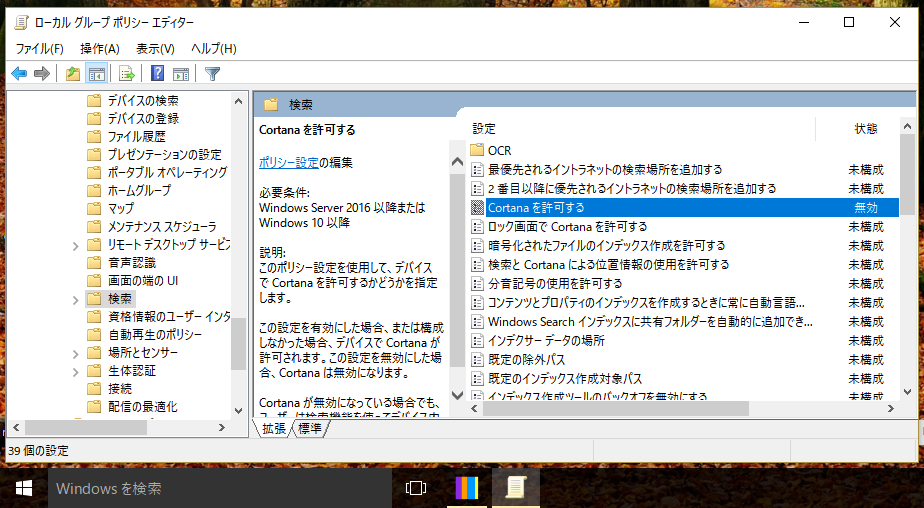924x508 pixels.
Task: Click the description pane scroll-down arrow
Action: 457,394
